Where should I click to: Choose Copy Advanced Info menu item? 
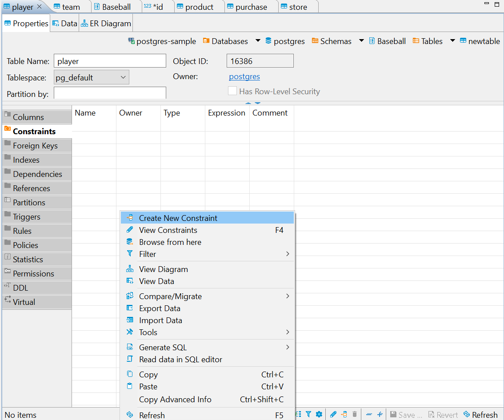(207, 399)
